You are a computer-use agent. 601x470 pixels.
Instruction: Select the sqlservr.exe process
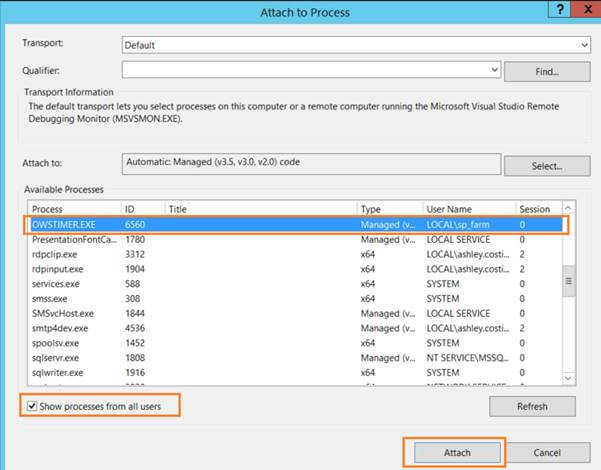pos(295,358)
